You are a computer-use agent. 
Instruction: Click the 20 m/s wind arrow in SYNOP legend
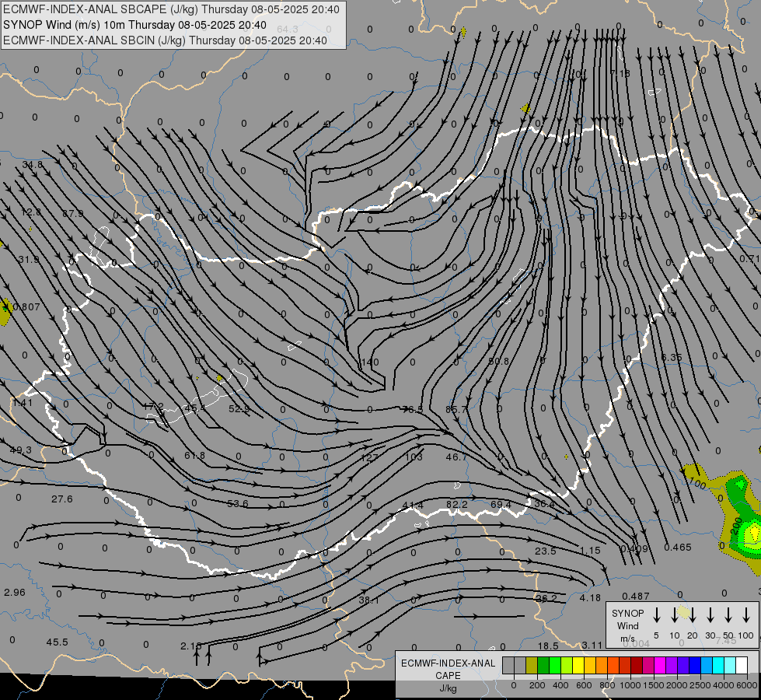pyautogui.click(x=692, y=615)
